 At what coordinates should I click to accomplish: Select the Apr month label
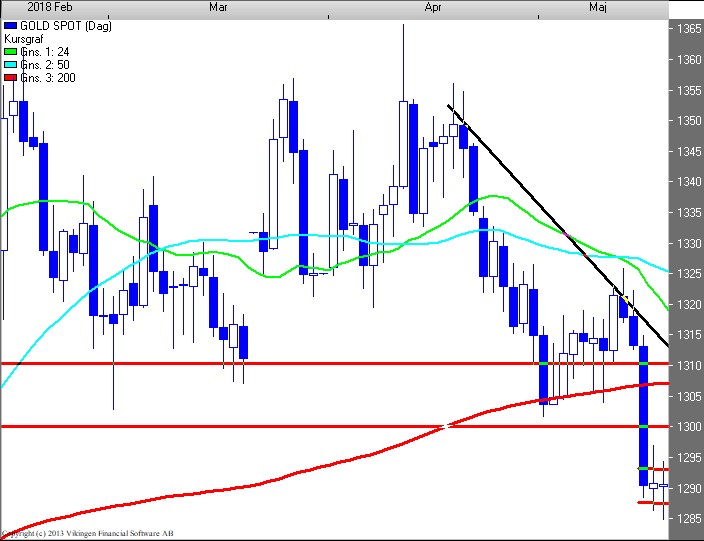433,7
